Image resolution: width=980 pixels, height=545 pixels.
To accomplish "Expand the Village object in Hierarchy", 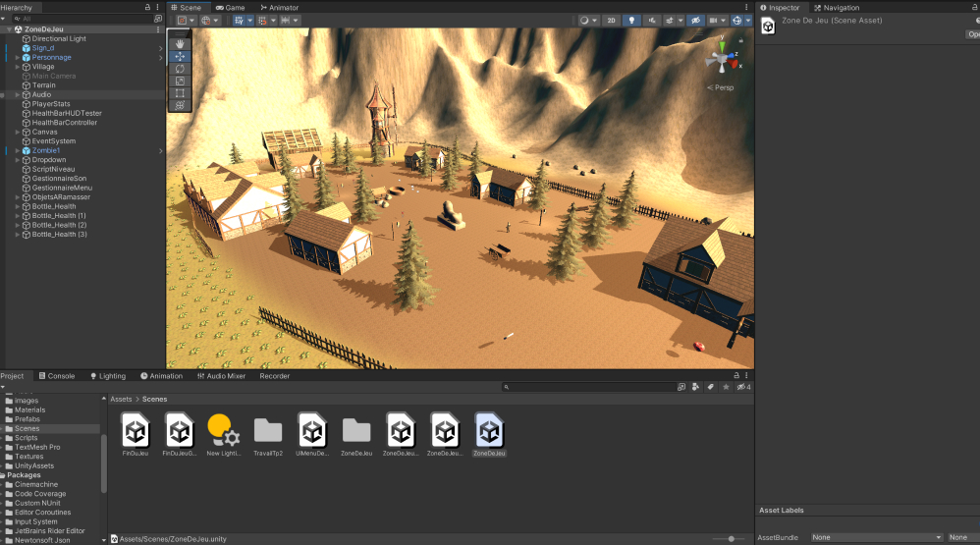I will coord(18,67).
